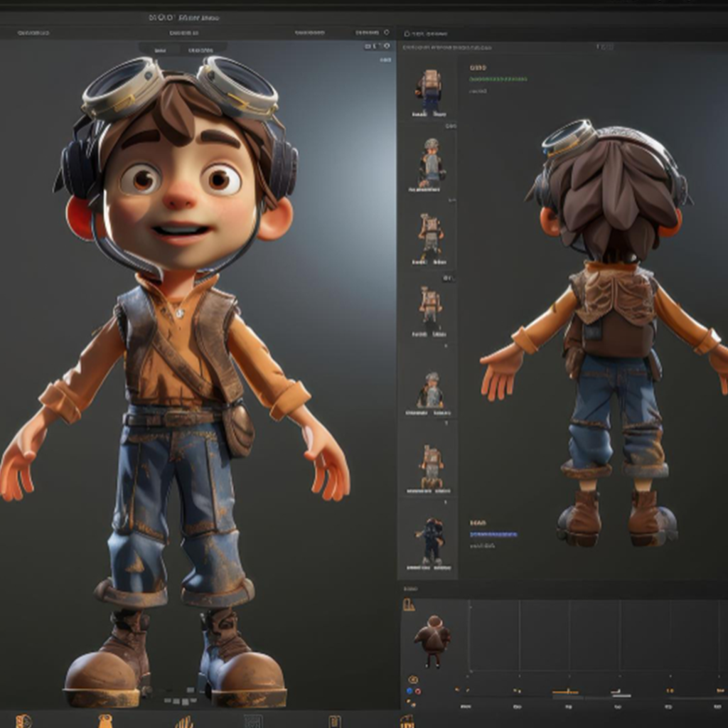Click the search icon in right panel header
Viewport: 728px width, 728px height.
(407, 33)
